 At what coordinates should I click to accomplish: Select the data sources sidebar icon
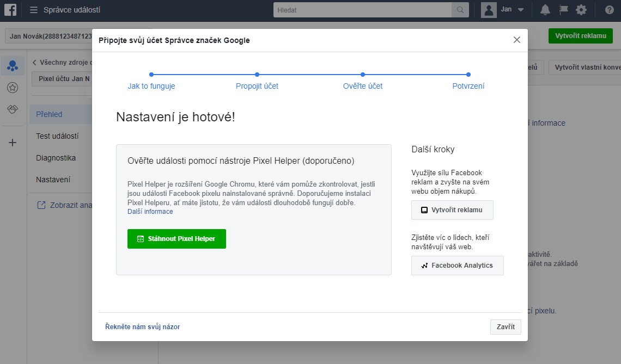click(13, 66)
